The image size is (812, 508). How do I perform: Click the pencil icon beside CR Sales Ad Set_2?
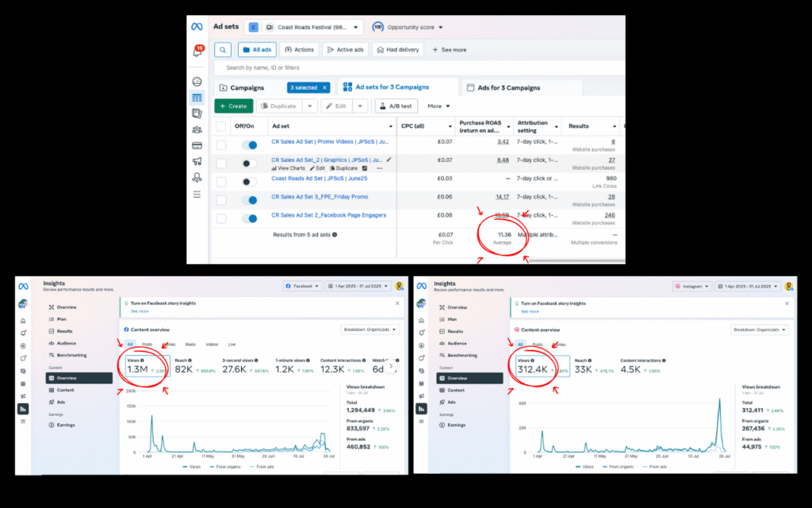[389, 160]
